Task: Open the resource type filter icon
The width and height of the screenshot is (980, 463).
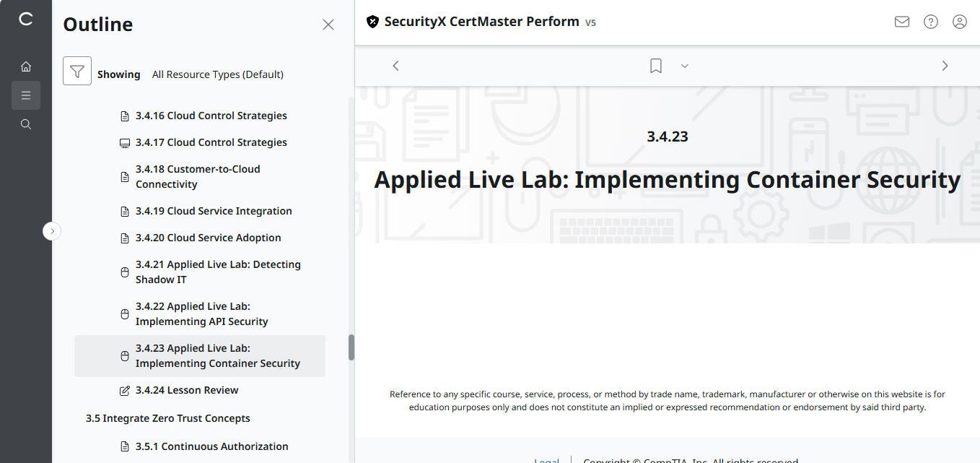Action: click(77, 71)
